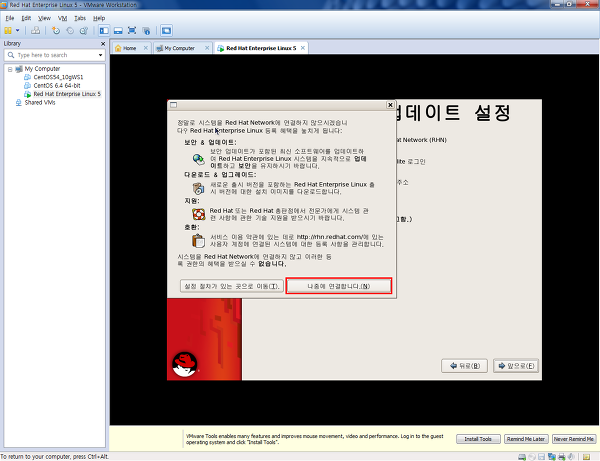Open the Snapshot Manager icon
600x461 pixels.
tap(83, 31)
